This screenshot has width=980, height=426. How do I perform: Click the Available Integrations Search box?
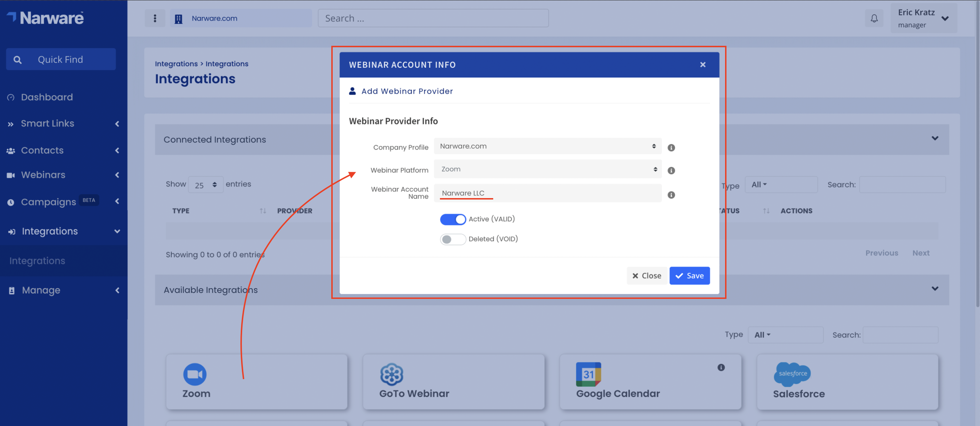pyautogui.click(x=900, y=335)
